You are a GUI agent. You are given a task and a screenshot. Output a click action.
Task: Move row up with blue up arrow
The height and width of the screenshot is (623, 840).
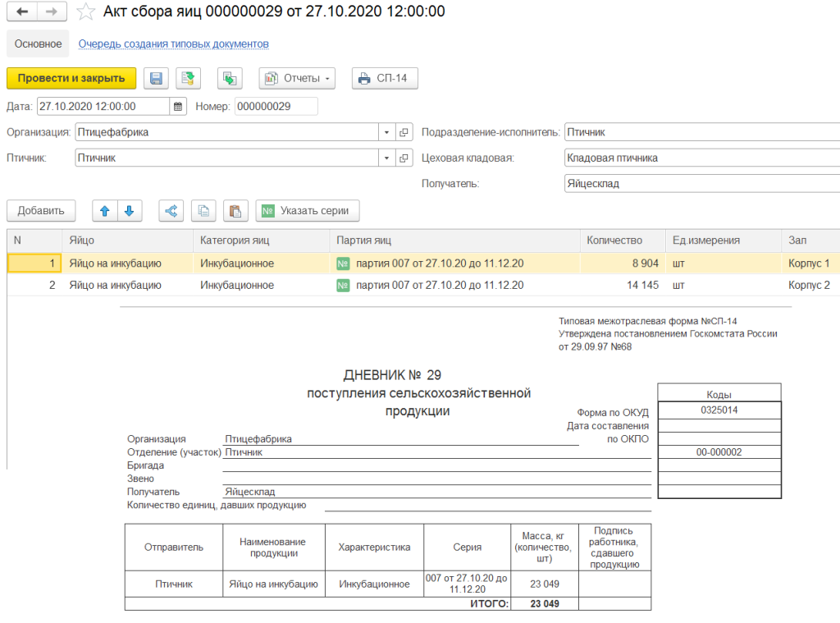pos(104,211)
